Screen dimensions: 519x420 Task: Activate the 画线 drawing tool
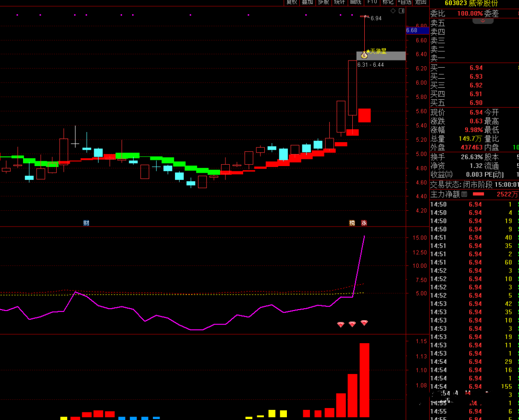tap(356, 2)
